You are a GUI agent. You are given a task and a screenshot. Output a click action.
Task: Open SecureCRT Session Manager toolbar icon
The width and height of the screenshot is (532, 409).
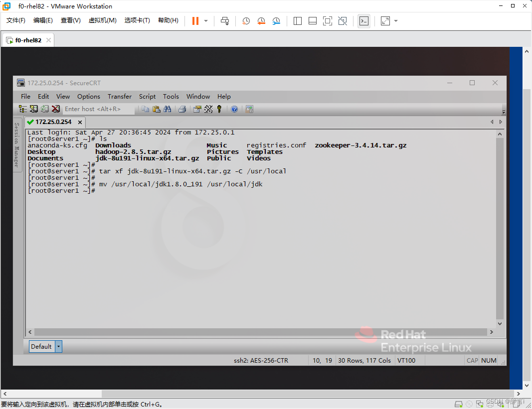[23, 109]
